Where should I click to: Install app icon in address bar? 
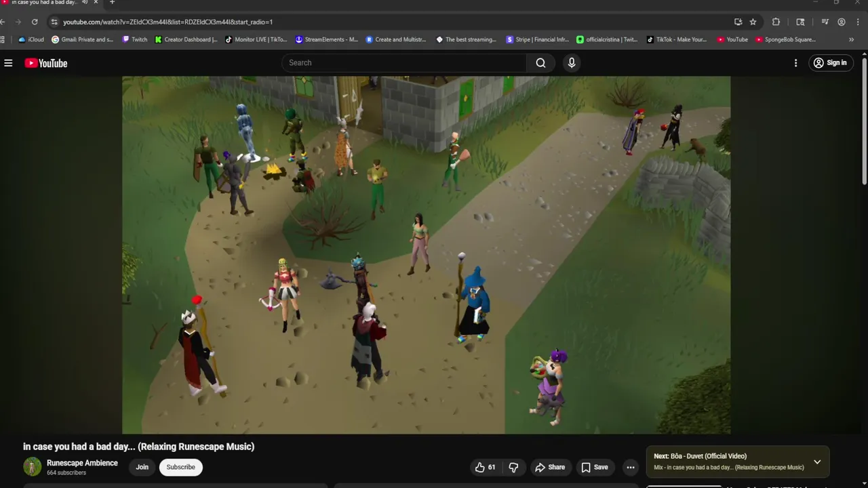click(738, 22)
